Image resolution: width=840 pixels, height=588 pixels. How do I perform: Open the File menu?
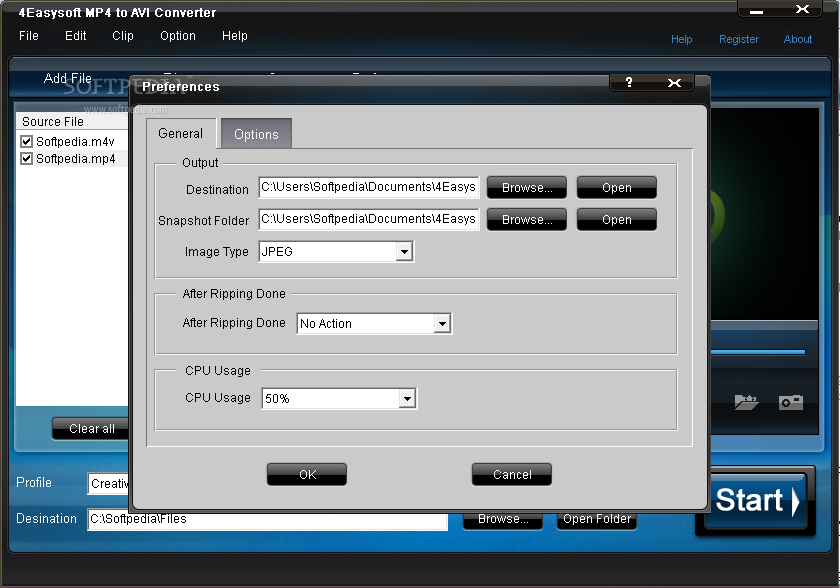tap(28, 36)
